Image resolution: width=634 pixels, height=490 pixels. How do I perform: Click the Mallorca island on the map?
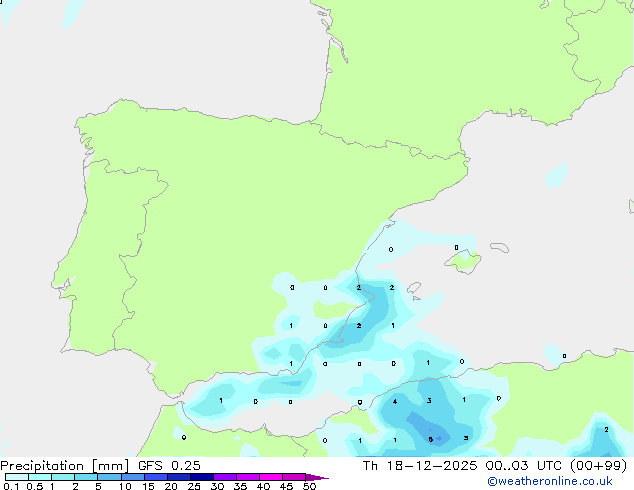[463, 262]
